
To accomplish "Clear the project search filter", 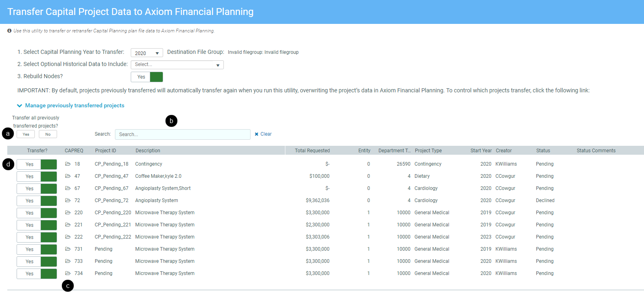I will tap(263, 134).
